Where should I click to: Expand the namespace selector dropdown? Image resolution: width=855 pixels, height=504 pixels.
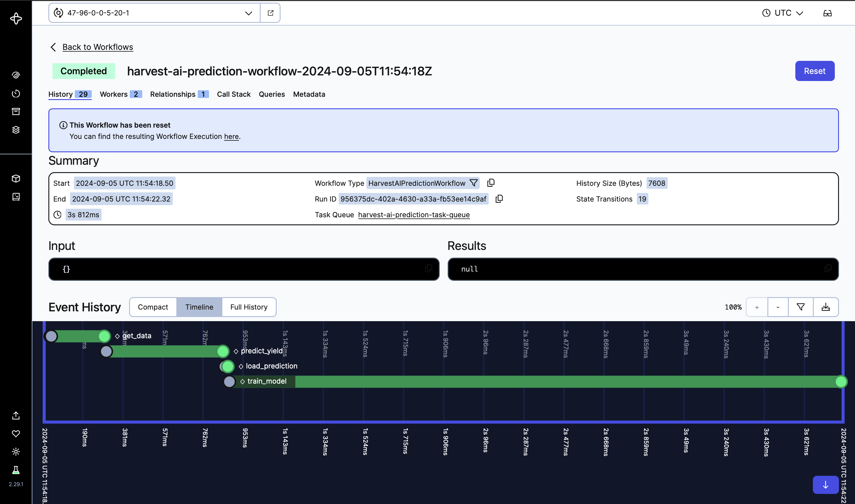tap(248, 13)
